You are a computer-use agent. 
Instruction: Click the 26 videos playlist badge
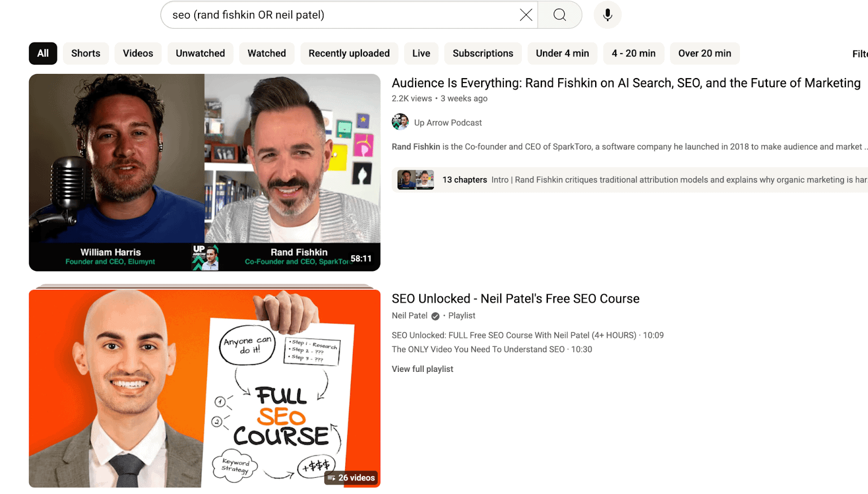[x=351, y=478]
